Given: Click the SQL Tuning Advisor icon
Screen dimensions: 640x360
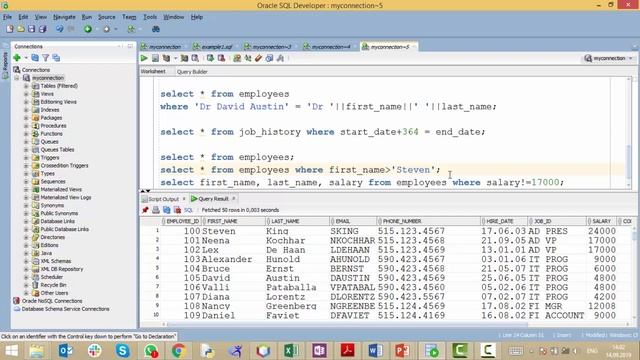Looking at the screenshot, I should pyautogui.click(x=195, y=58).
